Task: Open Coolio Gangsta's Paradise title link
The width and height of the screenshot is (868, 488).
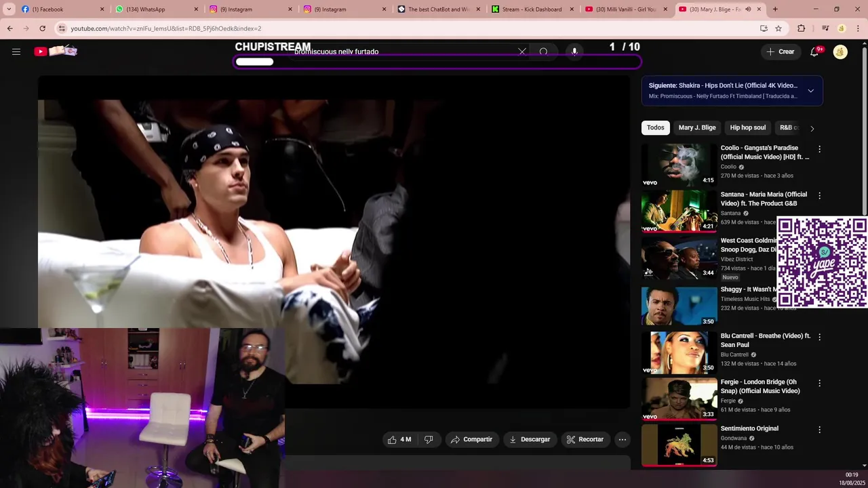Action: tap(765, 152)
